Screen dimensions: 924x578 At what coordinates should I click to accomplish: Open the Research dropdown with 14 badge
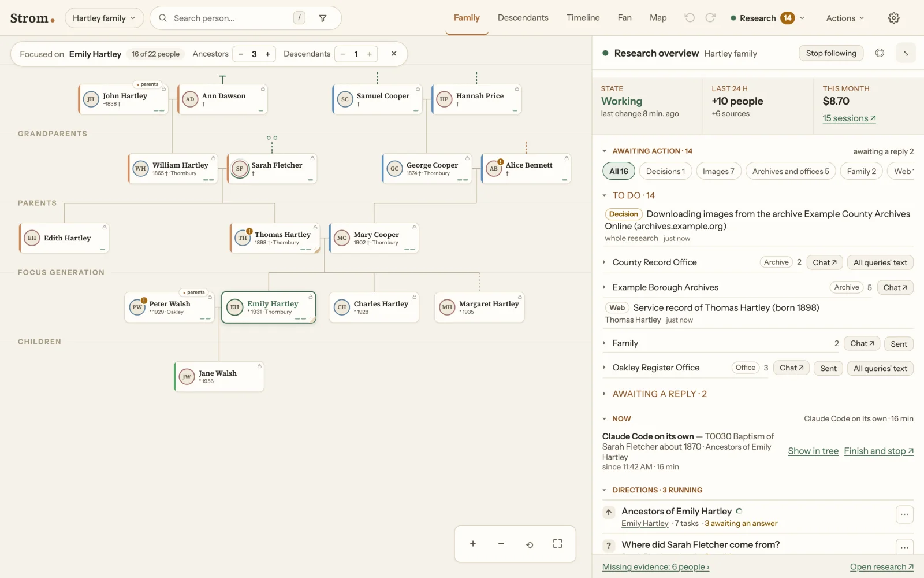coord(767,18)
